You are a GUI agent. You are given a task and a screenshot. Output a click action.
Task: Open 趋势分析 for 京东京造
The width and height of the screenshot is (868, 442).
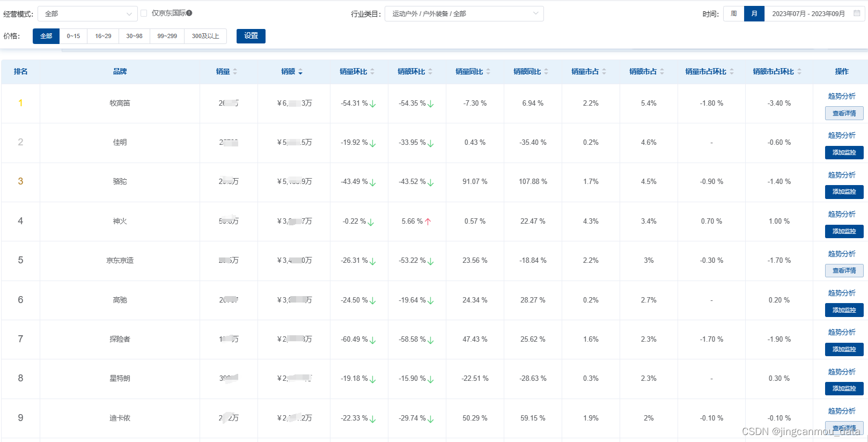click(842, 254)
